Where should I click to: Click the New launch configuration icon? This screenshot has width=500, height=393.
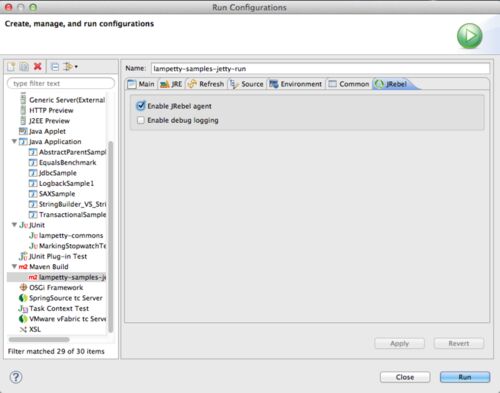click(x=11, y=67)
